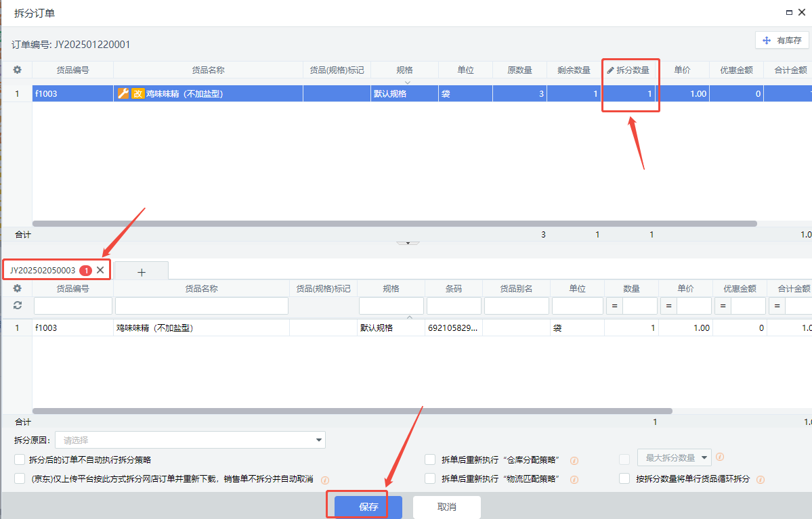Viewport: 812px width, 519px height.
Task: Click info icon beside 仓库分配策略 option
Action: [574, 461]
